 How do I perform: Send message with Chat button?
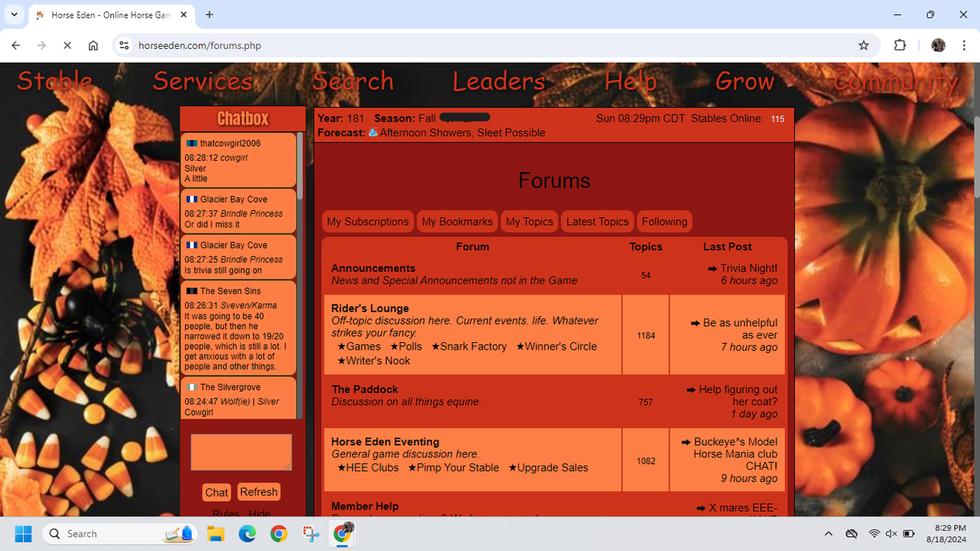(217, 493)
